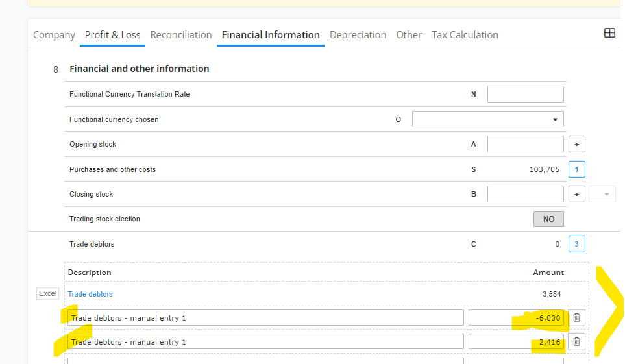The height and width of the screenshot is (364, 625).
Task: Focus the Closing stock amount field
Action: (x=525, y=194)
